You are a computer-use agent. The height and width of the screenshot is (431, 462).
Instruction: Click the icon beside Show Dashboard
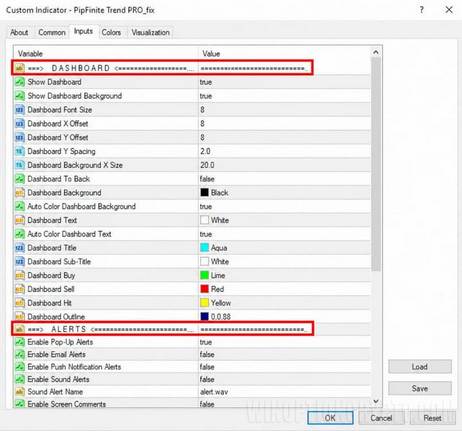tap(20, 82)
